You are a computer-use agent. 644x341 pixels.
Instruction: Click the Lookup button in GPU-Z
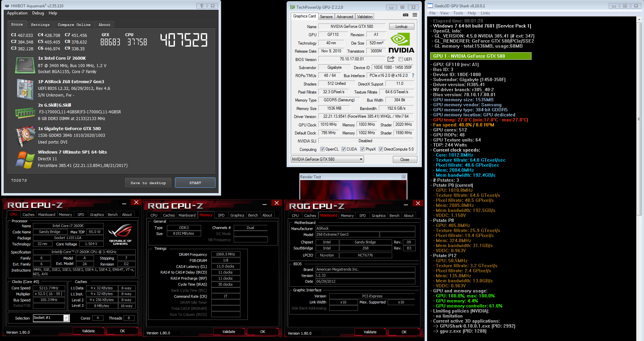point(401,26)
